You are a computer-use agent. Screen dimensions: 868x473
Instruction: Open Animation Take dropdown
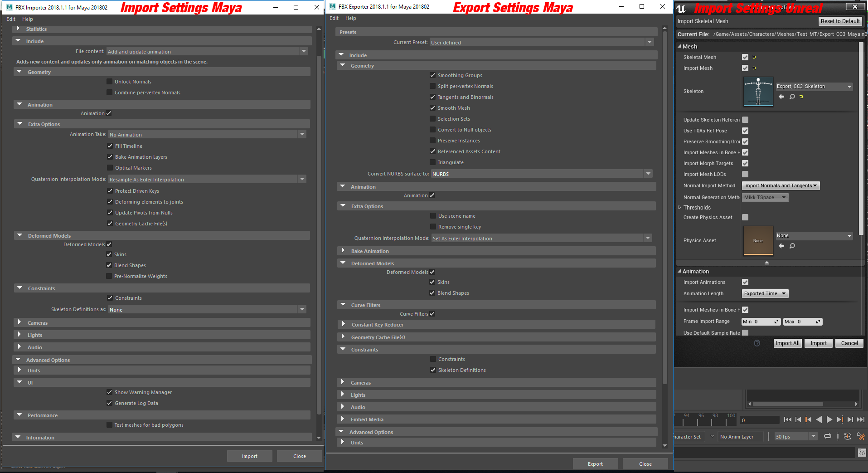pos(207,134)
